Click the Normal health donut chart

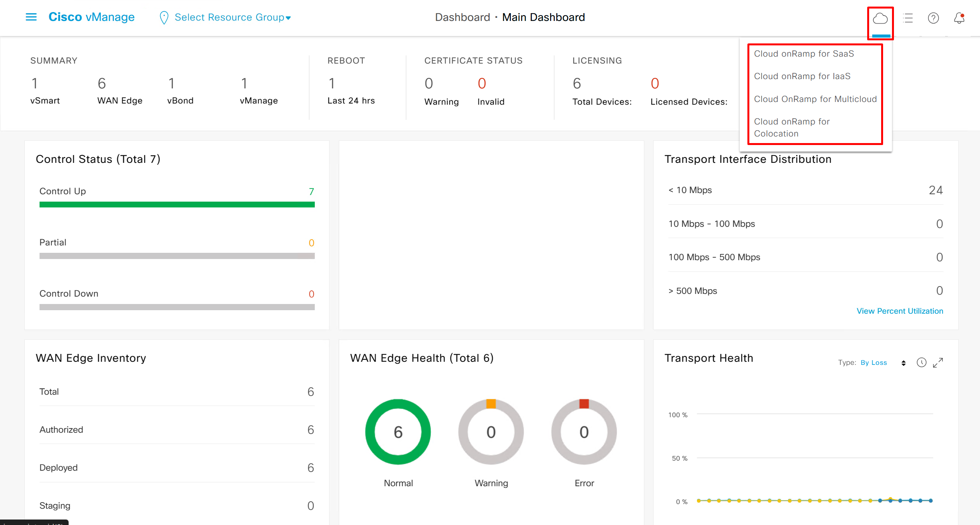398,432
